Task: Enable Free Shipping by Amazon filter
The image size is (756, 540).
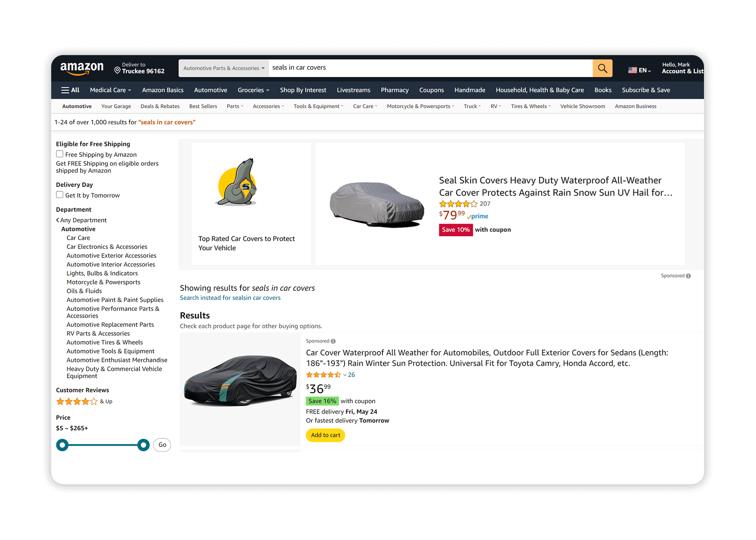Action: point(59,154)
